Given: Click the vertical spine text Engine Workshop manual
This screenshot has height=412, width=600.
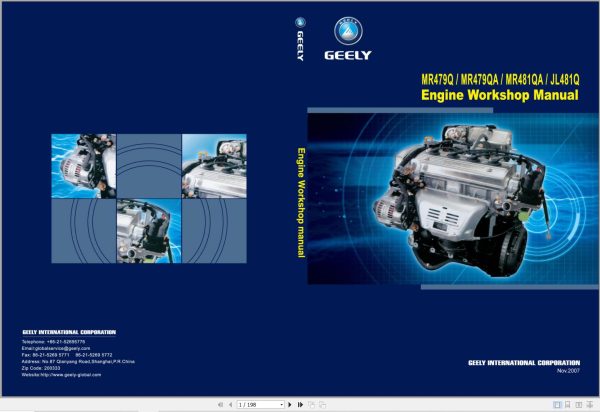Looking at the screenshot, I should point(302,203).
